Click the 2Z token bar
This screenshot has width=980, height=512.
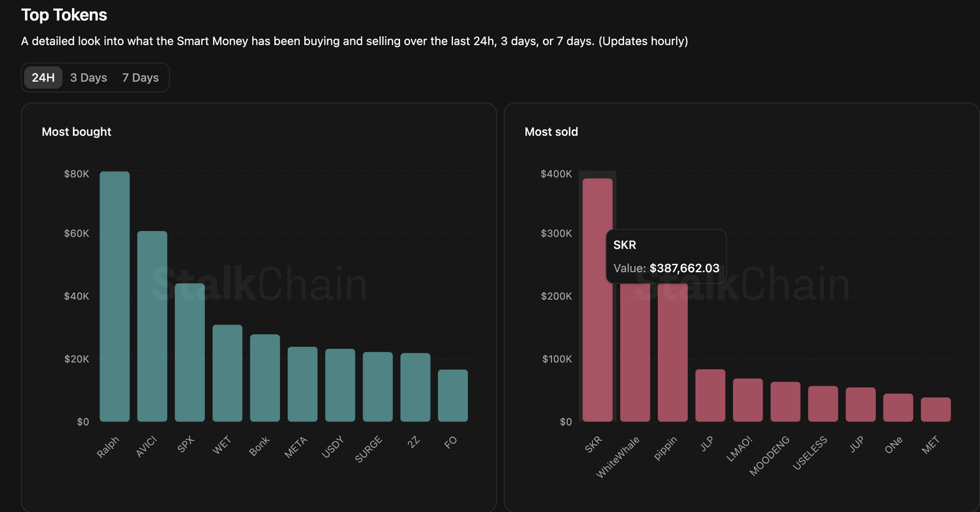415,388
